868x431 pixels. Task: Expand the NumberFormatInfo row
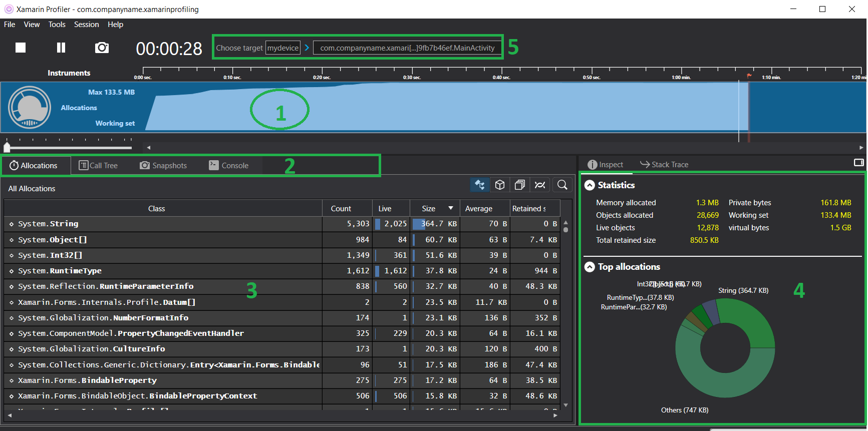click(x=12, y=318)
